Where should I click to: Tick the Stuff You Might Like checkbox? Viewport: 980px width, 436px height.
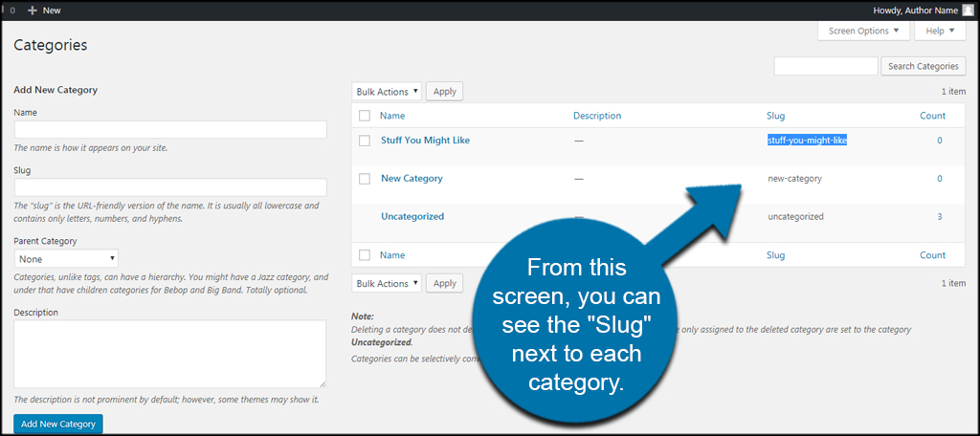[364, 141]
